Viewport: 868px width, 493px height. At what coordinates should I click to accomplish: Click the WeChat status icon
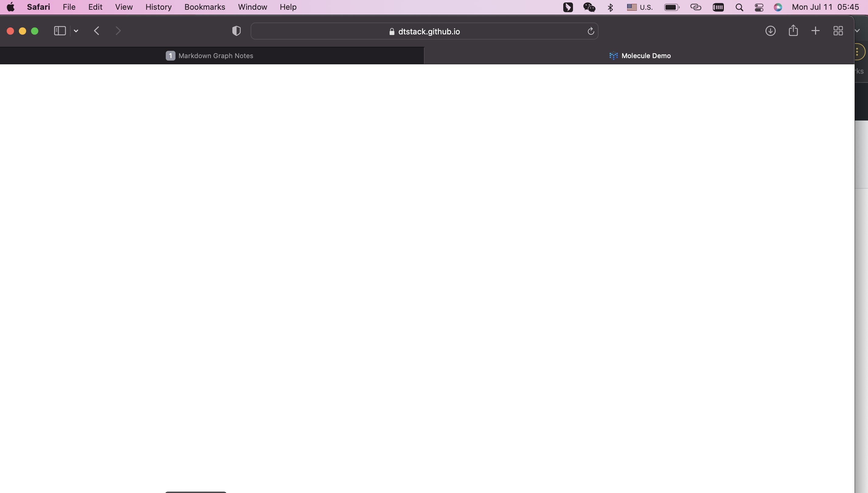(x=589, y=7)
